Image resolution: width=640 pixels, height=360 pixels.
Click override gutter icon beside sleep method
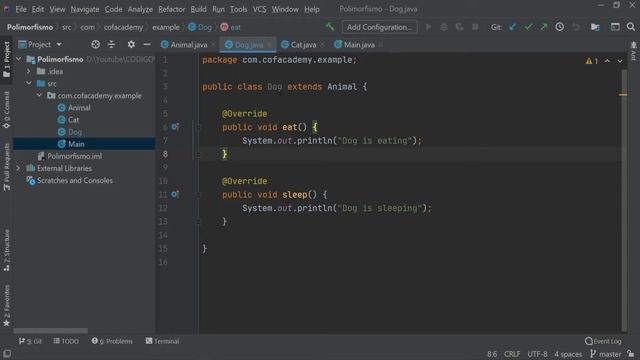pos(175,194)
